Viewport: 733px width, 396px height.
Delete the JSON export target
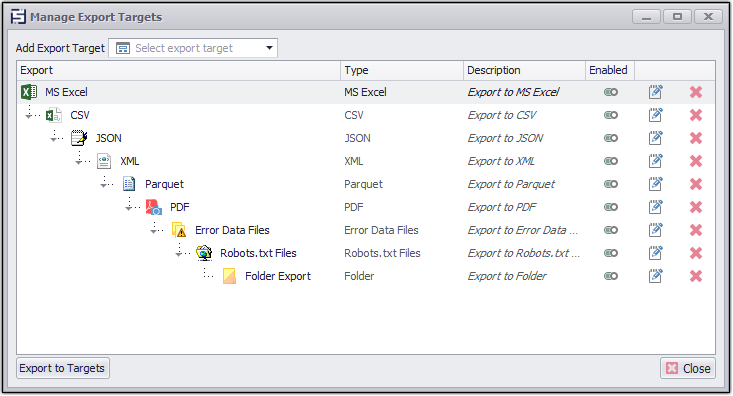[x=696, y=138]
